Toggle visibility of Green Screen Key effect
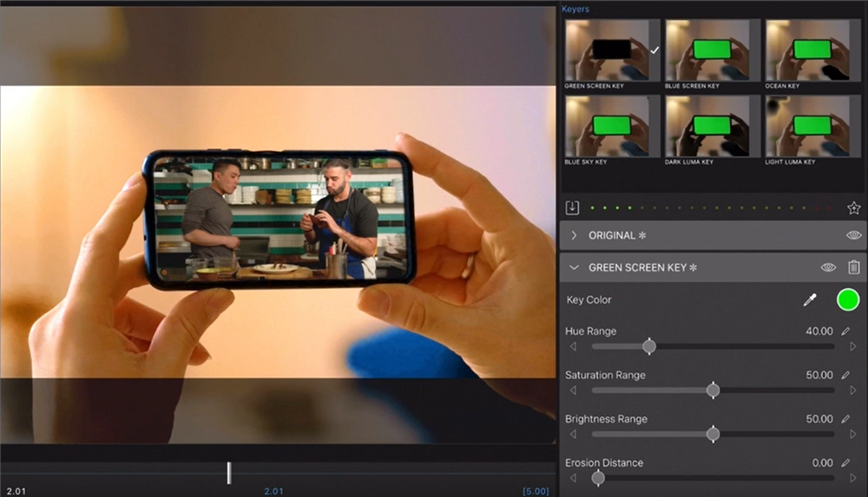This screenshot has height=497, width=868. [x=828, y=267]
